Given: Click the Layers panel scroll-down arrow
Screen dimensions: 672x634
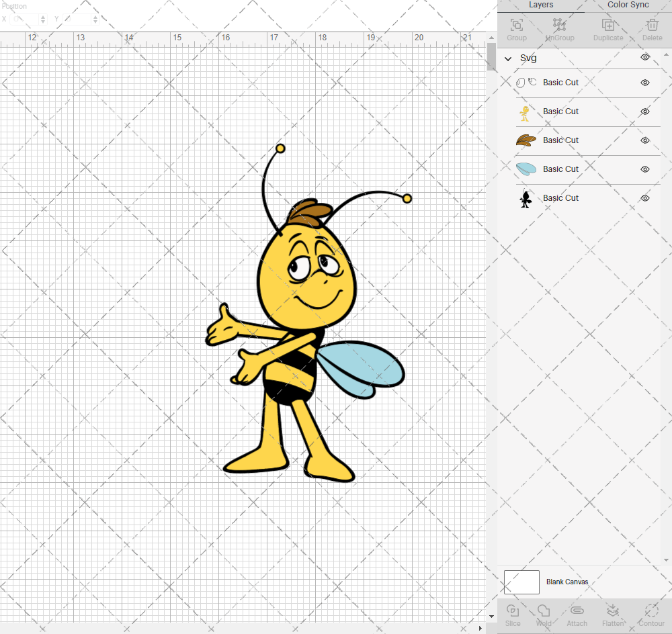Looking at the screenshot, I should coord(665,560).
